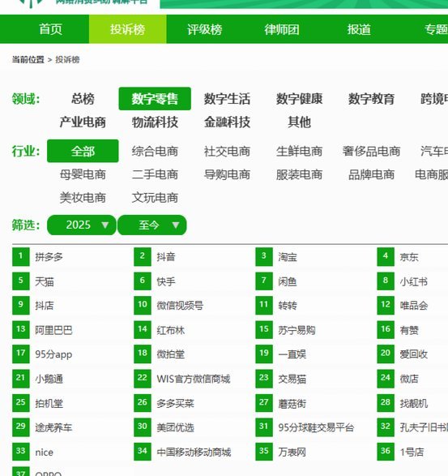This screenshot has height=476, width=448.
Task: Open the 至今 period dropdown
Action: click(152, 225)
